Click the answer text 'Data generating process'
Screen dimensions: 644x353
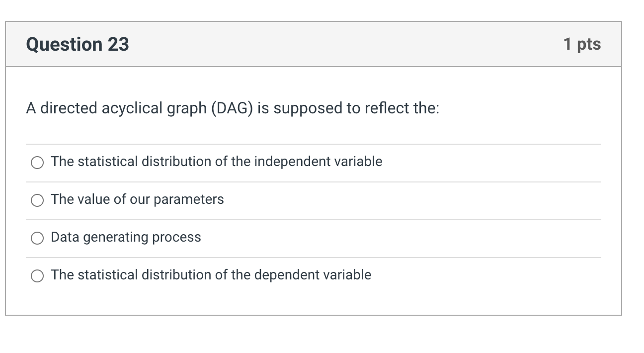point(125,237)
